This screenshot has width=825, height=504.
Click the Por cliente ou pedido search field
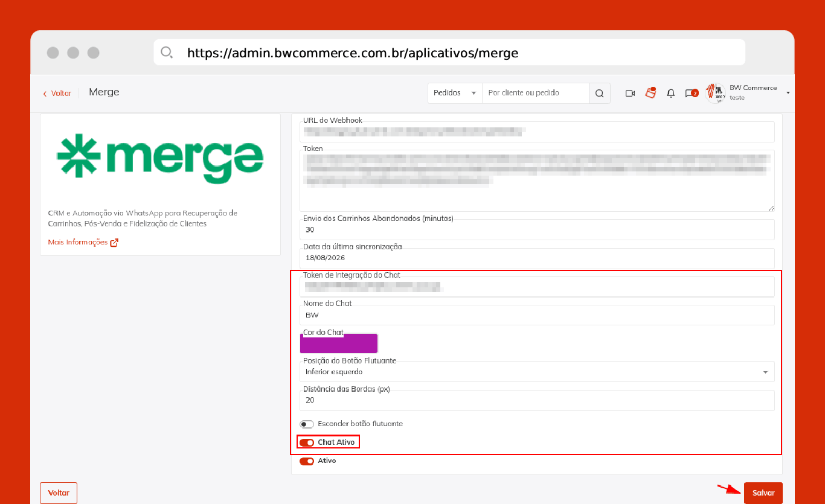(535, 93)
